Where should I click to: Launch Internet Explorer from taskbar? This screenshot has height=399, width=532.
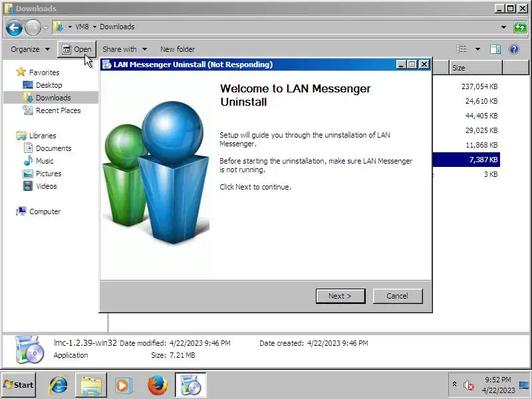(x=59, y=385)
